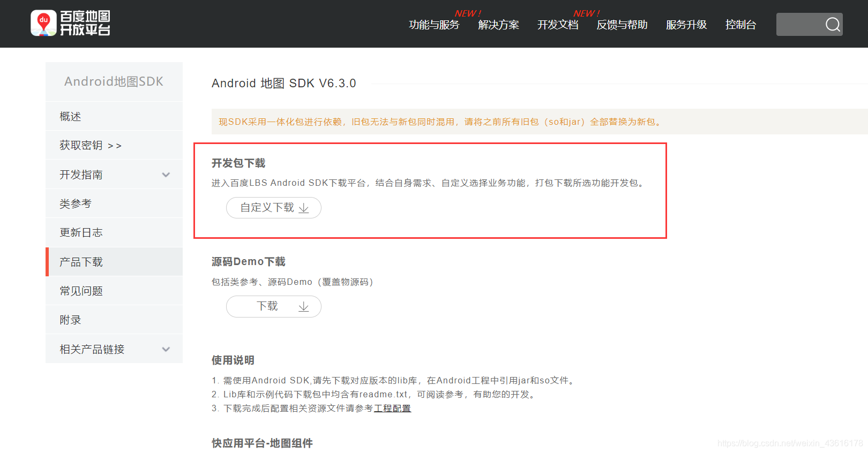Open the 解决方案 menu
This screenshot has height=453, width=868.
click(498, 25)
